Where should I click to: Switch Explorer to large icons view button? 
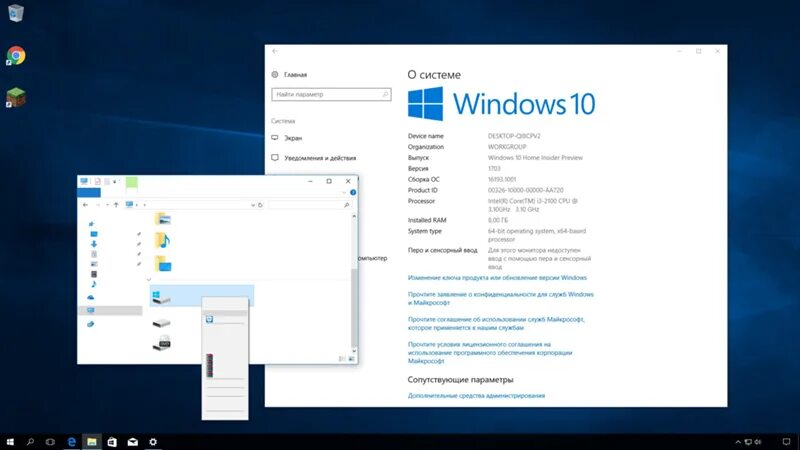pos(351,359)
